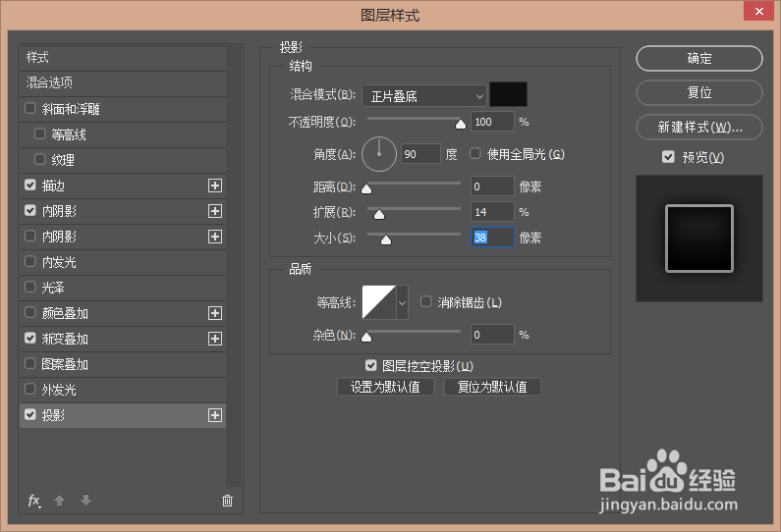
Task: Open the fx effects menu icon
Action: tap(33, 501)
